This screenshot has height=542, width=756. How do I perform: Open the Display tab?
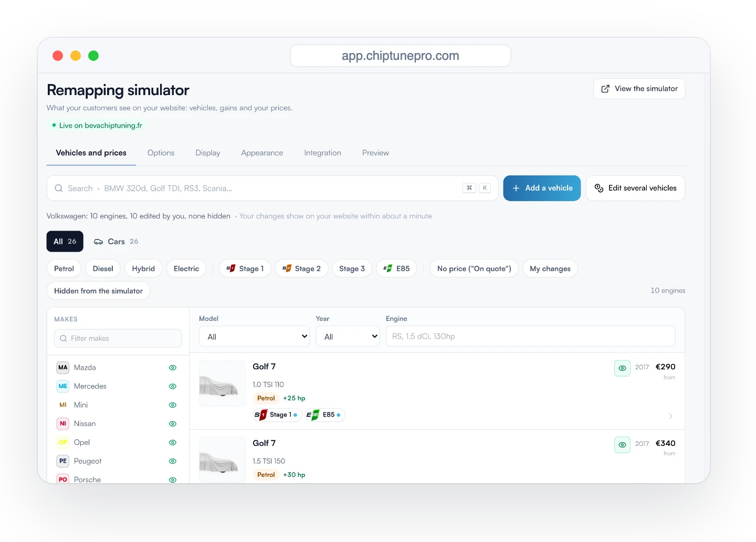tap(208, 153)
